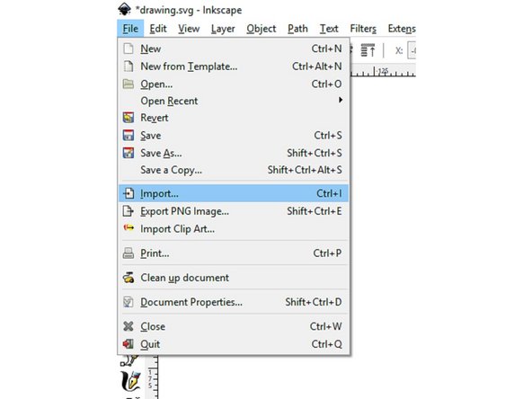The height and width of the screenshot is (399, 532).
Task: Choose the highlighted Import... entry
Action: [234, 193]
